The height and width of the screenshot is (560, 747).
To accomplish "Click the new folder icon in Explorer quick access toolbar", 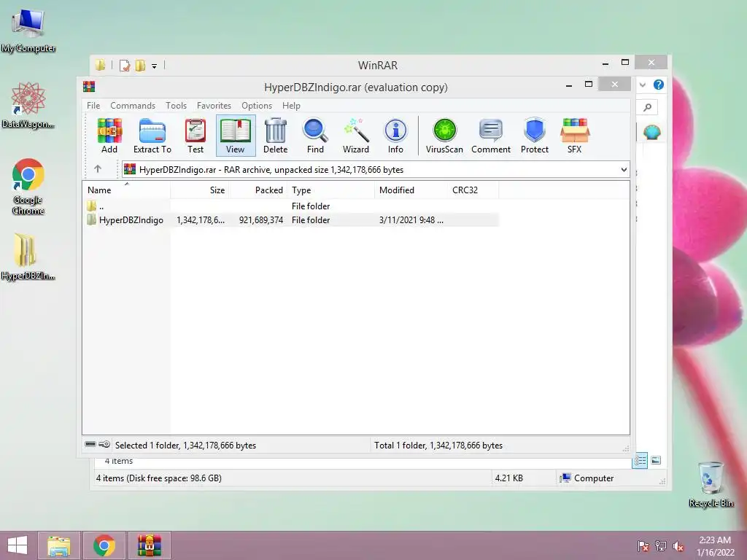I will [x=140, y=65].
